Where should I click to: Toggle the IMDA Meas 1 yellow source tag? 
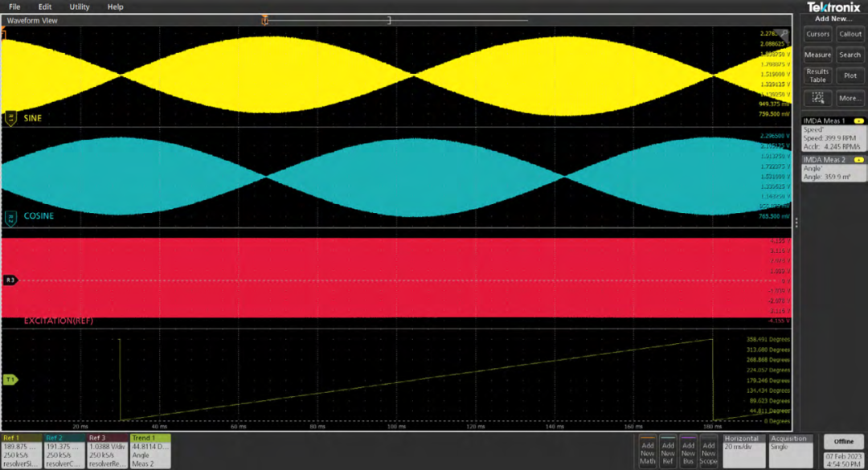tap(858, 121)
